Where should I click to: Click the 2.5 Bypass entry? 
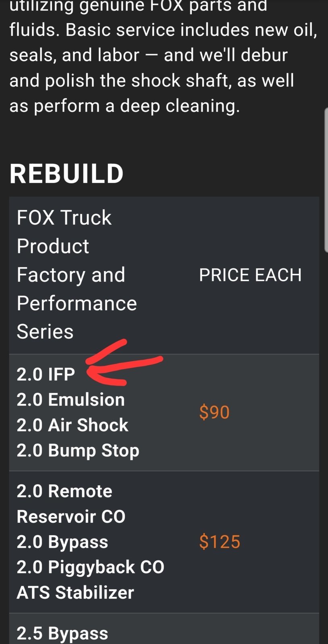[x=62, y=633]
